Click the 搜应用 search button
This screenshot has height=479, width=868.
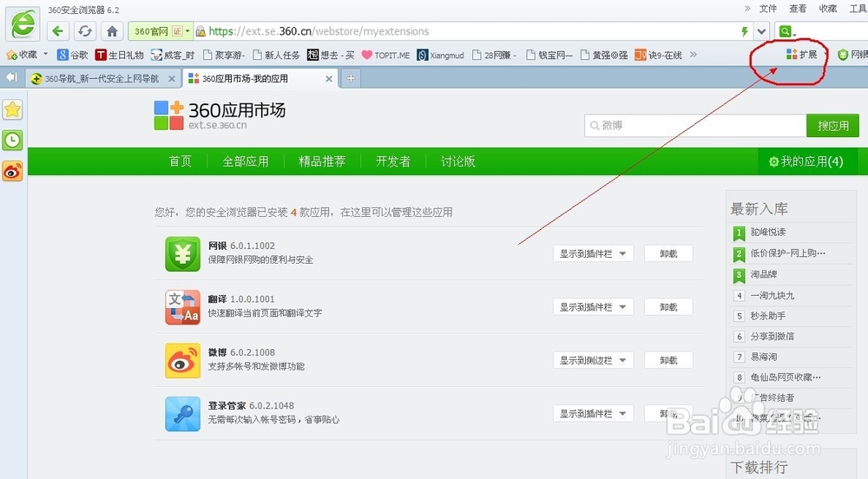point(833,126)
